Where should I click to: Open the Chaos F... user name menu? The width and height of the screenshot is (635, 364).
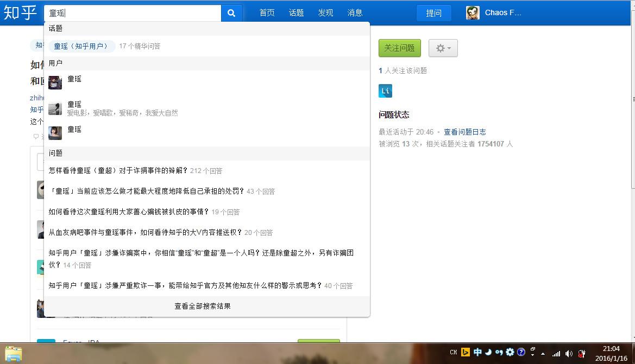[x=503, y=13]
